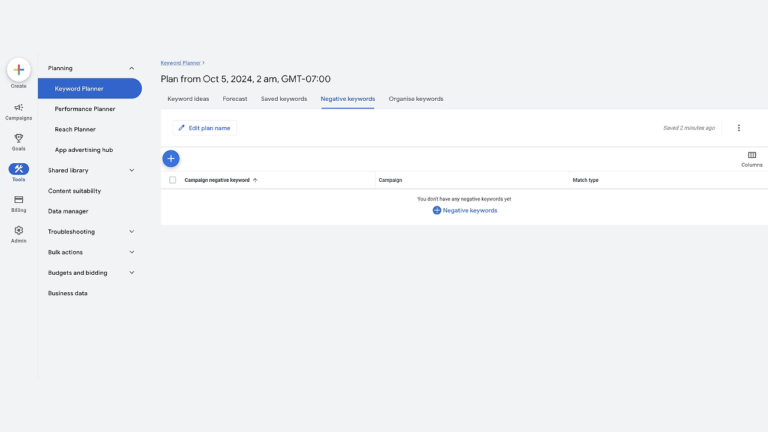The height and width of the screenshot is (432, 768).
Task: Open Campaigns from the sidebar
Action: point(19,112)
